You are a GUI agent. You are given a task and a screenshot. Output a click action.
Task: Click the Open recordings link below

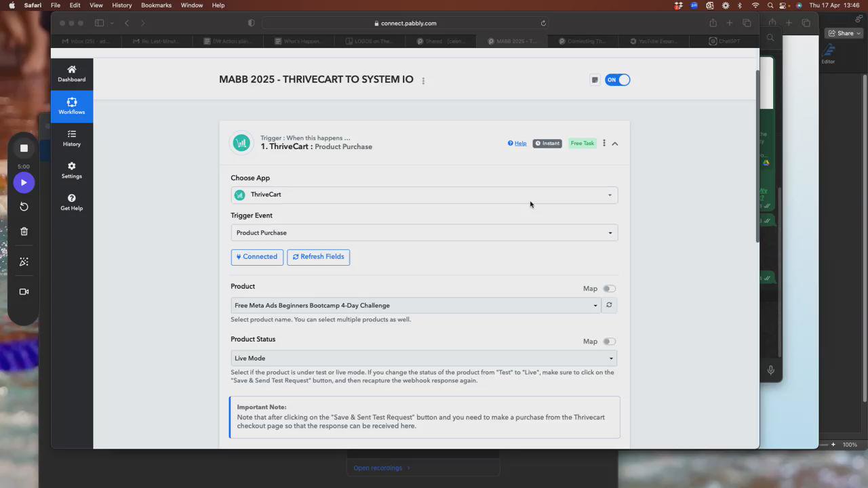click(x=381, y=468)
